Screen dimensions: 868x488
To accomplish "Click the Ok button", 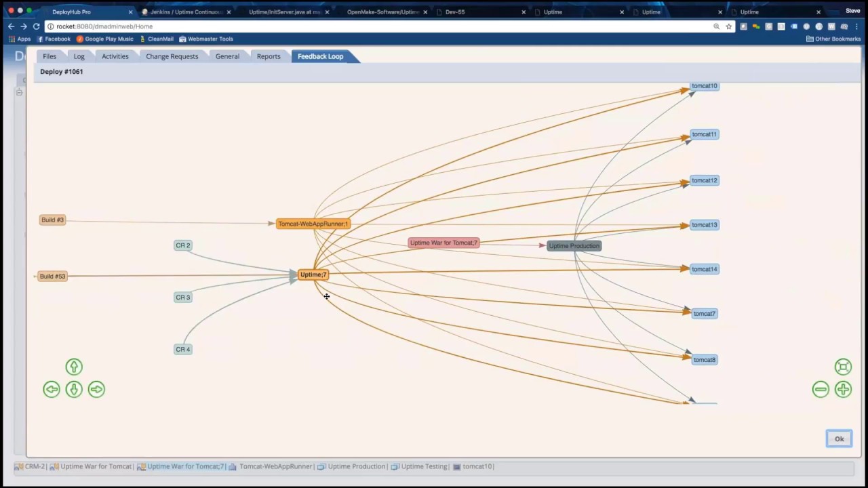I will (x=840, y=439).
